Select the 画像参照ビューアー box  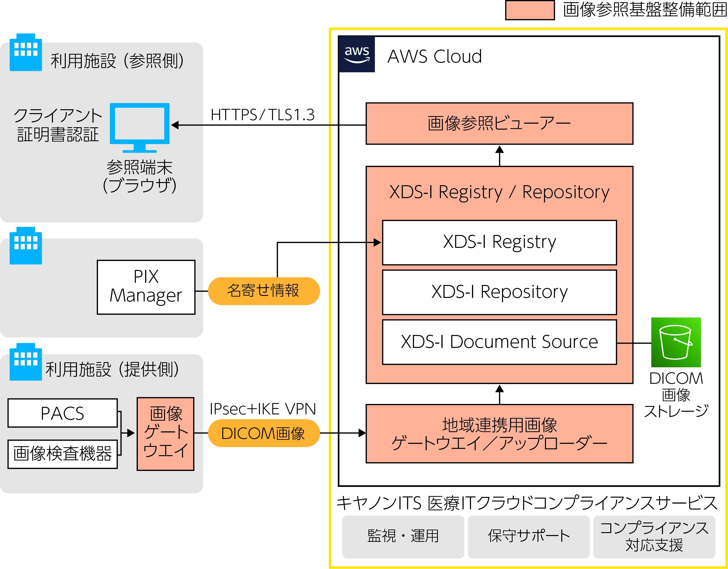coord(499,123)
